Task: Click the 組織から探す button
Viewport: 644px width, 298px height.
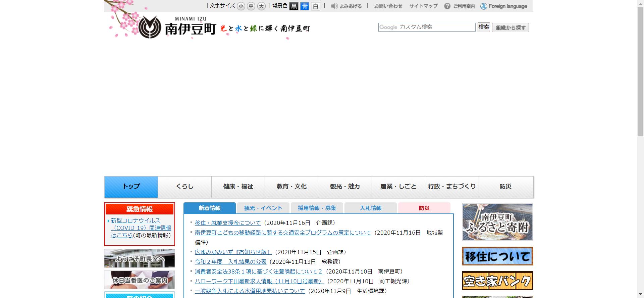Action: (x=510, y=28)
